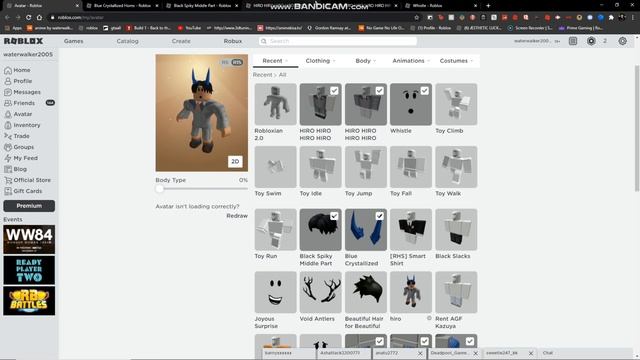The width and height of the screenshot is (640, 360).
Task: Open Inventory in the sidebar
Action: (22, 125)
